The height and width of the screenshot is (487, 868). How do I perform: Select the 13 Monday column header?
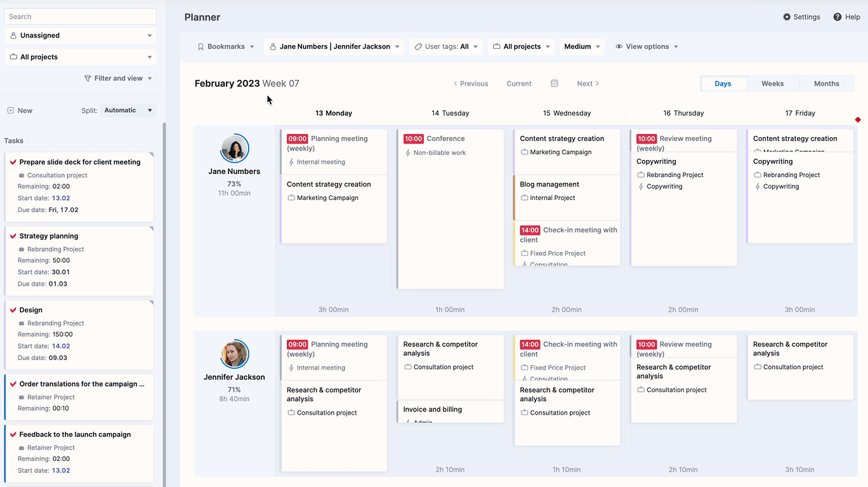(334, 113)
